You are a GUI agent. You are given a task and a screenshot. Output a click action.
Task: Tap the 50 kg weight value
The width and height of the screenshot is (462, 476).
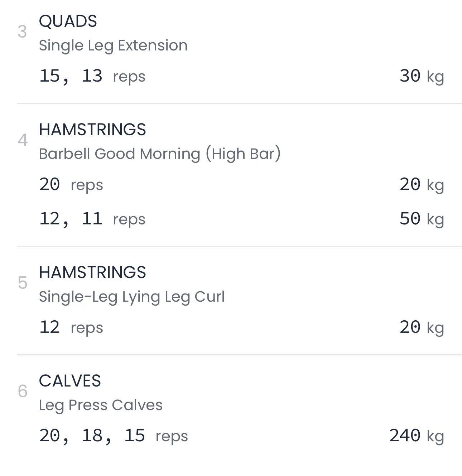(x=422, y=219)
